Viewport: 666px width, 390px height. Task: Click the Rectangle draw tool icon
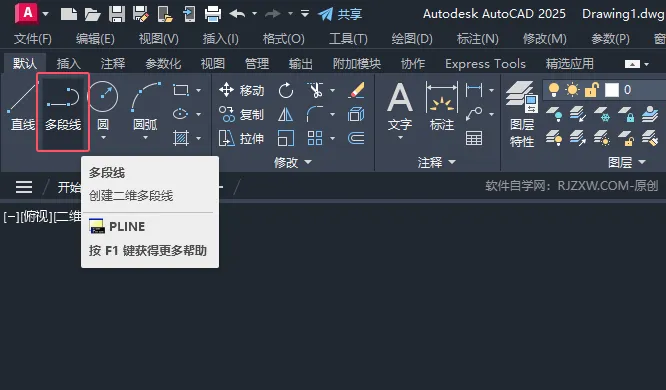(x=181, y=90)
